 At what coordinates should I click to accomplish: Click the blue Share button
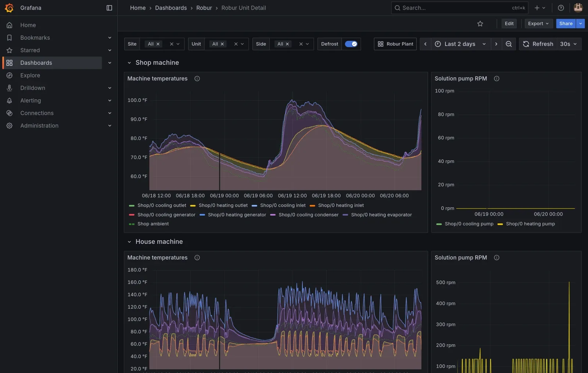click(x=566, y=24)
